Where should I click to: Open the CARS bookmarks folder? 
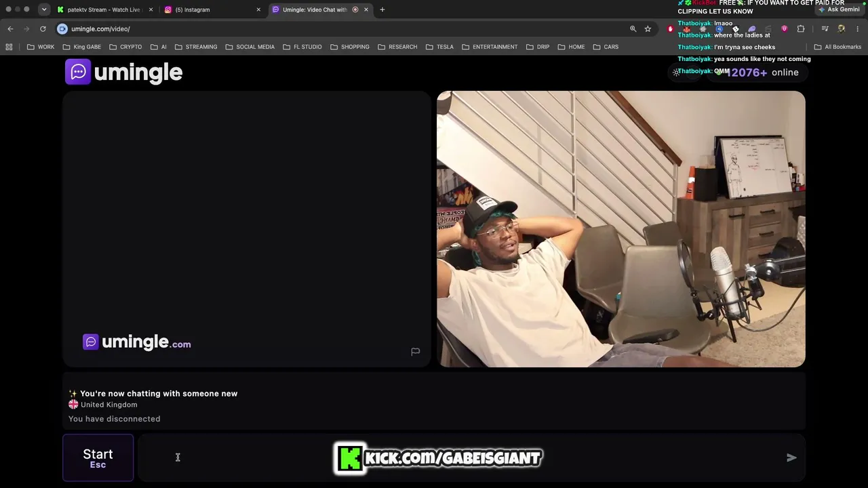pos(606,47)
